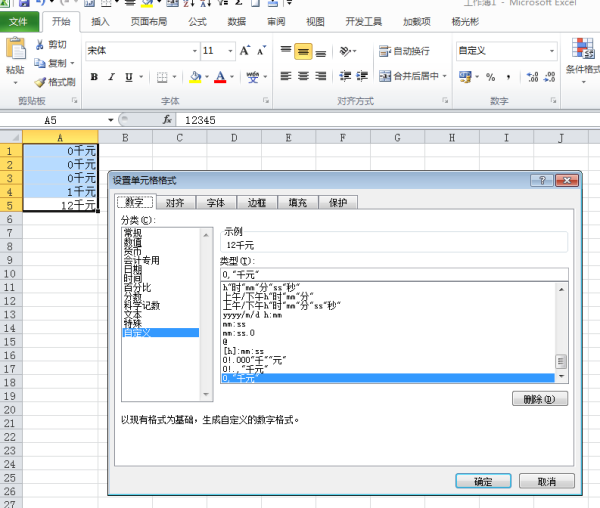Increase indent
600x508 pixels.
(x=362, y=76)
